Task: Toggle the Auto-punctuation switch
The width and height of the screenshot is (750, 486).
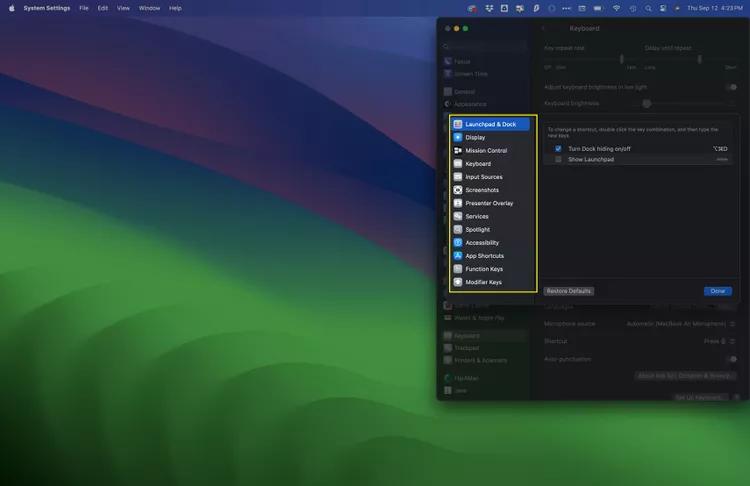Action: click(732, 359)
